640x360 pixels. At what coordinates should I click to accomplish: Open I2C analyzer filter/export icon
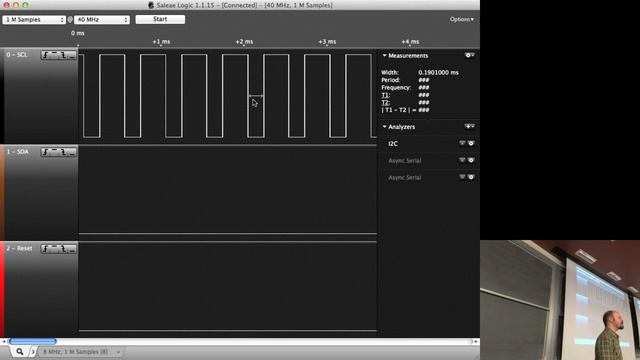pyautogui.click(x=462, y=143)
